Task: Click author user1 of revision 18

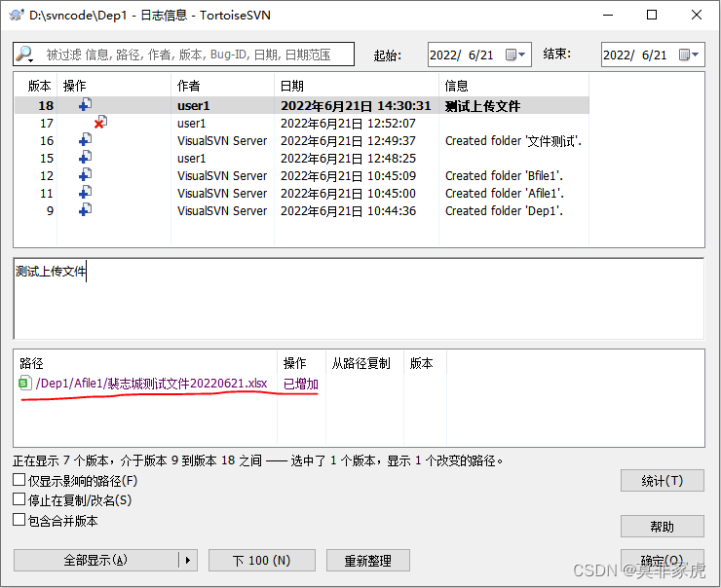Action: (194, 106)
